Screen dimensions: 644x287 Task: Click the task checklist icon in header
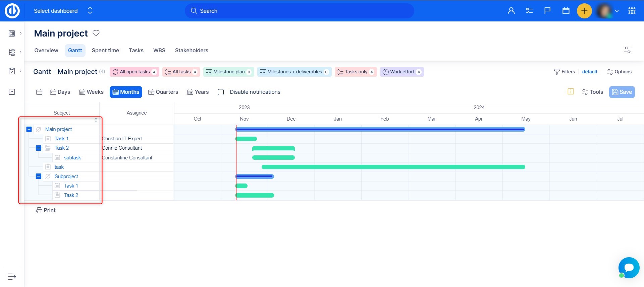click(529, 11)
